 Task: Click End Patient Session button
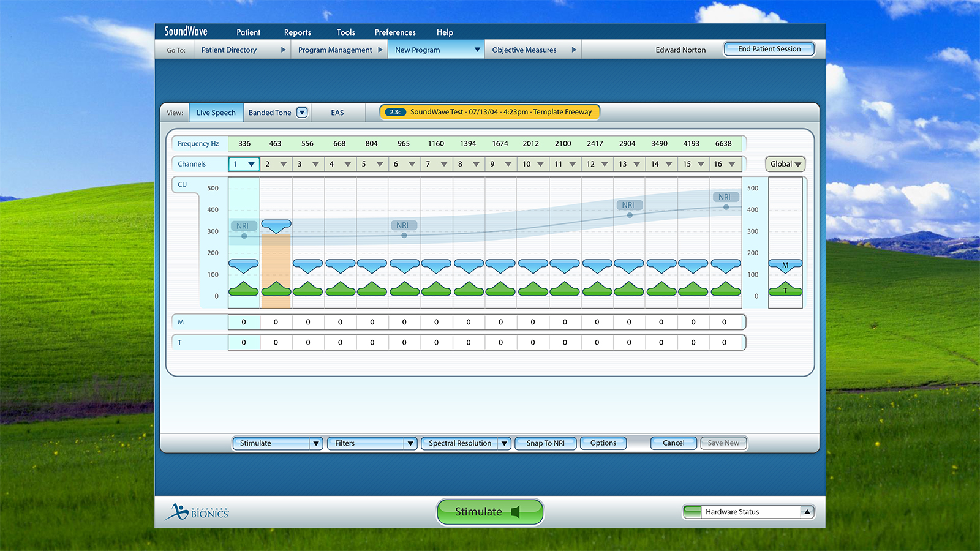coord(769,49)
